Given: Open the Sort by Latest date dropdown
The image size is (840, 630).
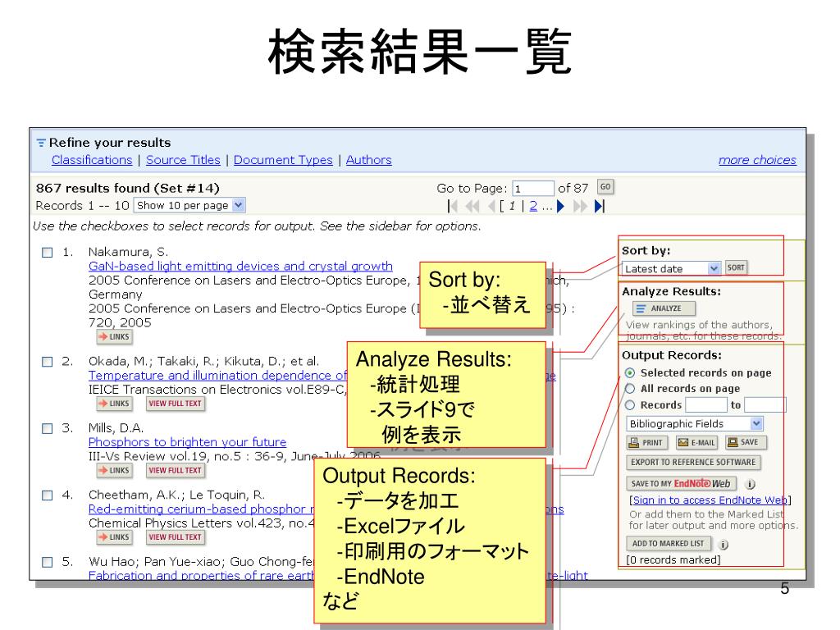Looking at the screenshot, I should [x=671, y=268].
